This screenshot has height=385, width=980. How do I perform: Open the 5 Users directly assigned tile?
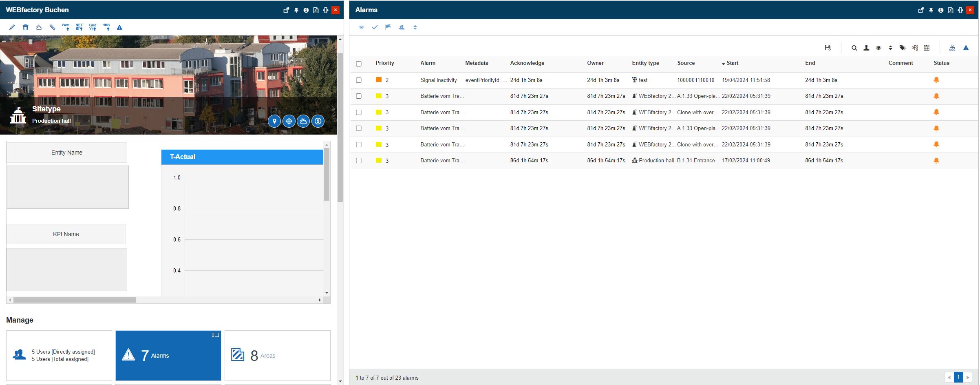point(59,356)
